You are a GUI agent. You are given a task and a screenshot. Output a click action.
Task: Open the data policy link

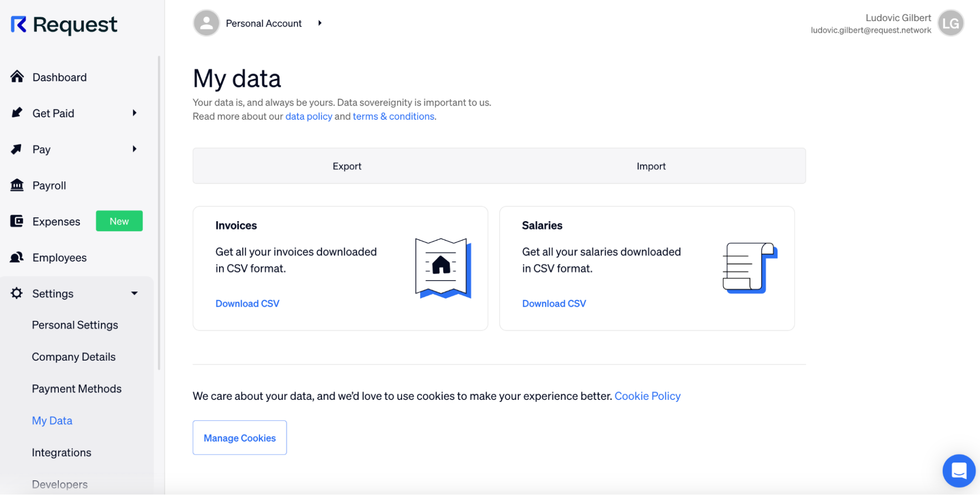[x=308, y=116]
